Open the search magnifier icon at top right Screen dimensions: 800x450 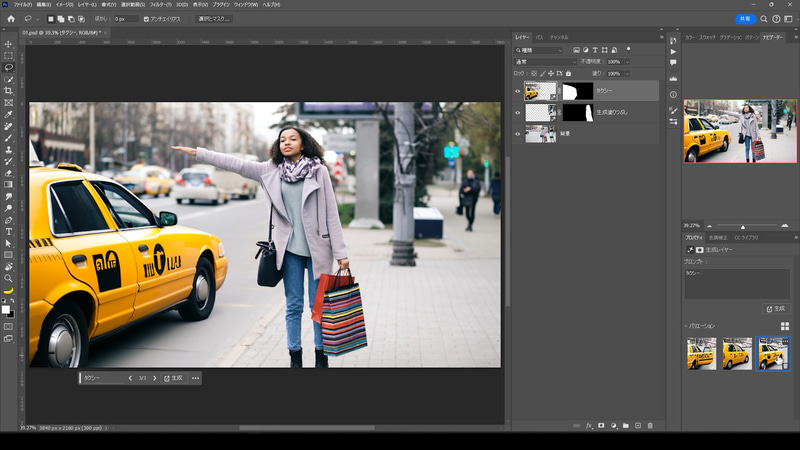pyautogui.click(x=764, y=18)
